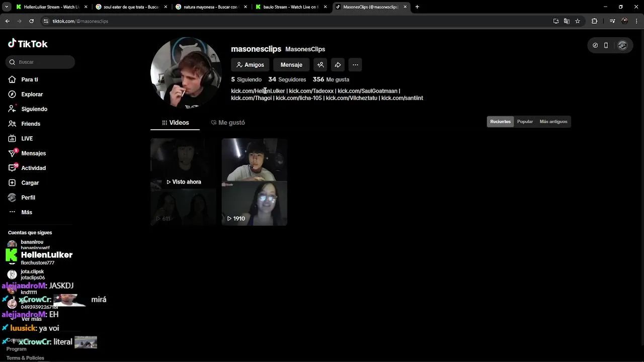Click the coin icon in the top-right pill
The image size is (644, 362).
tap(595, 45)
